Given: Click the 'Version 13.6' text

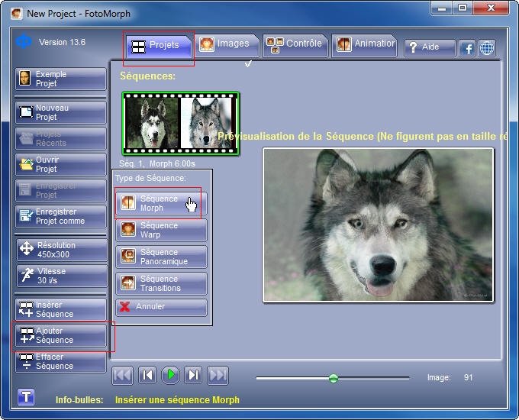Looking at the screenshot, I should tap(63, 42).
